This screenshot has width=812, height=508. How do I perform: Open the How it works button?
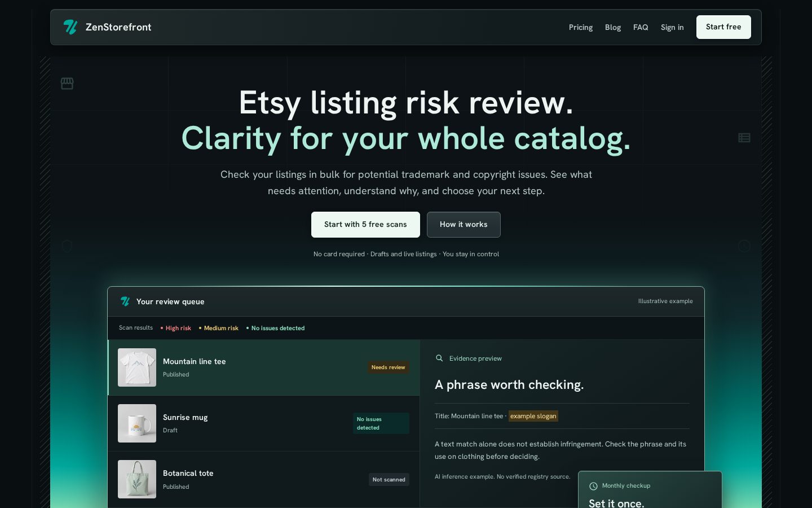[x=464, y=225]
